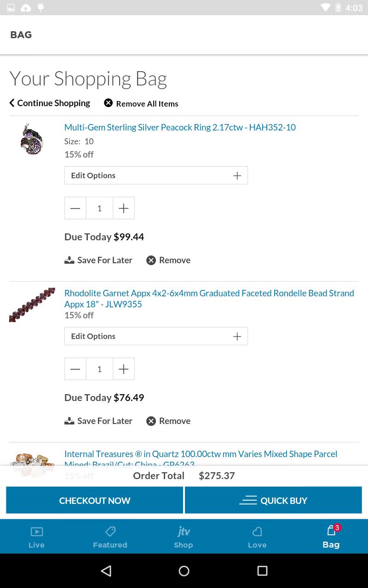The height and width of the screenshot is (588, 368).
Task: Expand Edit Options for Peacock Ring
Action: pyautogui.click(x=156, y=175)
